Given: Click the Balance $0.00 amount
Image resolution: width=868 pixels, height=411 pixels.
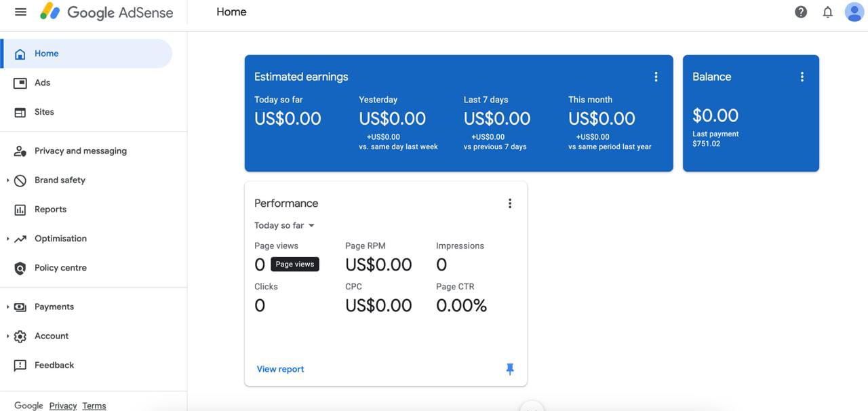Looking at the screenshot, I should coord(715,115).
